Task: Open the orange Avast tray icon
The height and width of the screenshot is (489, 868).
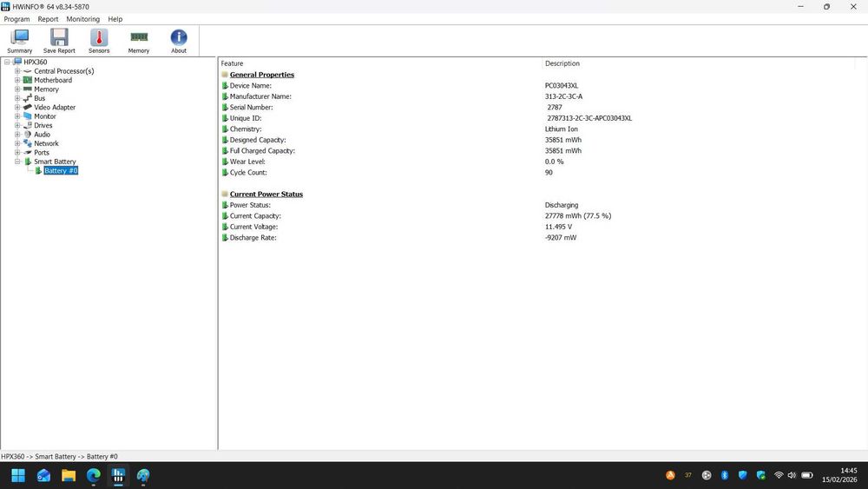Action: (670, 475)
